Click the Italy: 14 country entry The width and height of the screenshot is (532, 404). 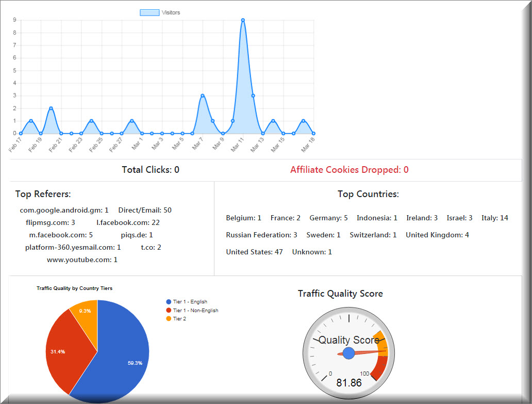pos(495,218)
